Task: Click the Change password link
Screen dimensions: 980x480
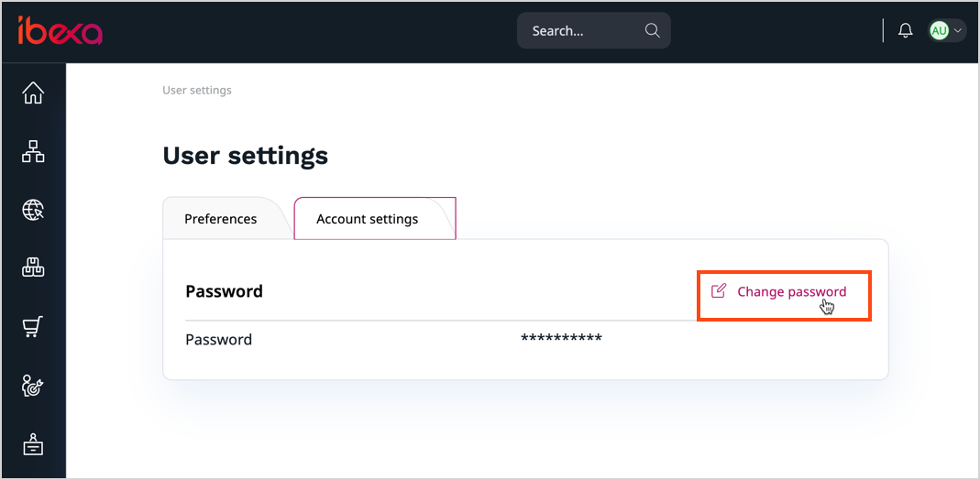Action: click(x=791, y=292)
